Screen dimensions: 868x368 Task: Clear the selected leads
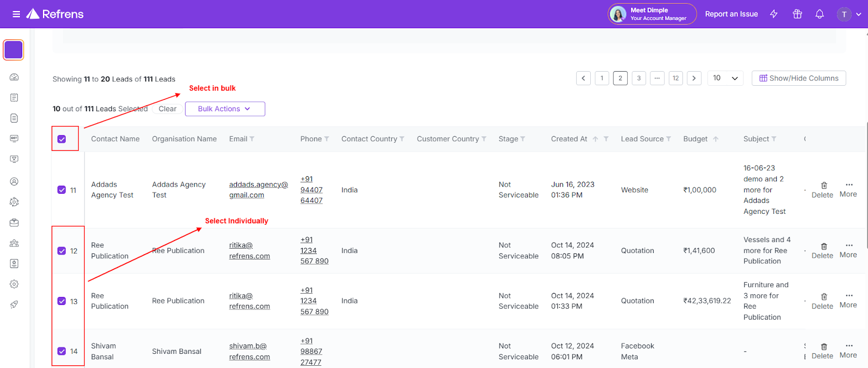click(x=168, y=109)
